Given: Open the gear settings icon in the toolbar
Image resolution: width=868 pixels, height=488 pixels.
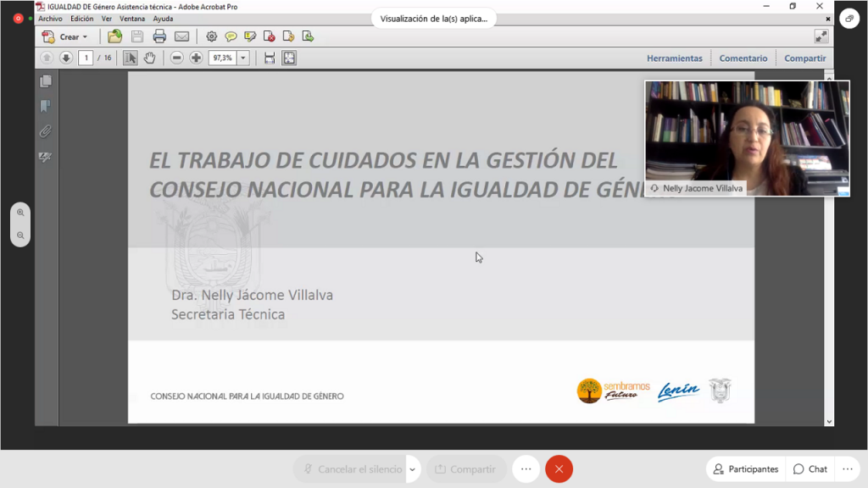Looking at the screenshot, I should 211,36.
